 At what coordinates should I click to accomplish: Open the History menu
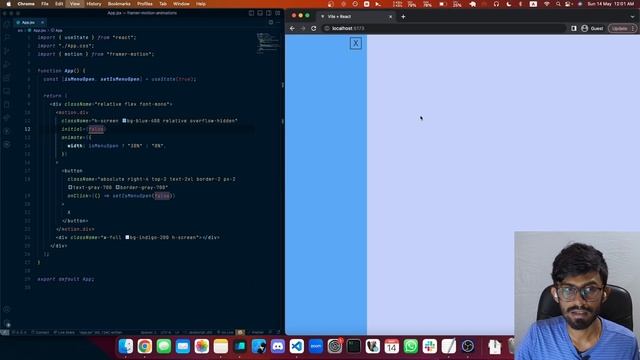coord(93,4)
